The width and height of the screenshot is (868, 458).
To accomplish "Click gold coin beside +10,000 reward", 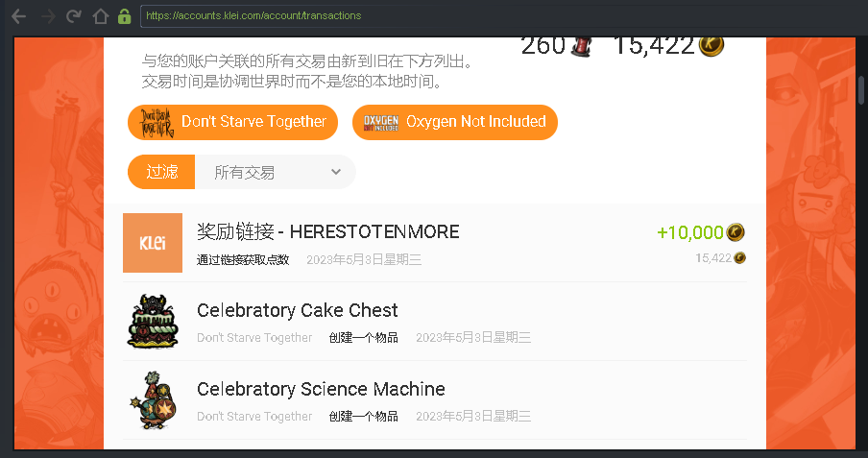I will pyautogui.click(x=735, y=232).
